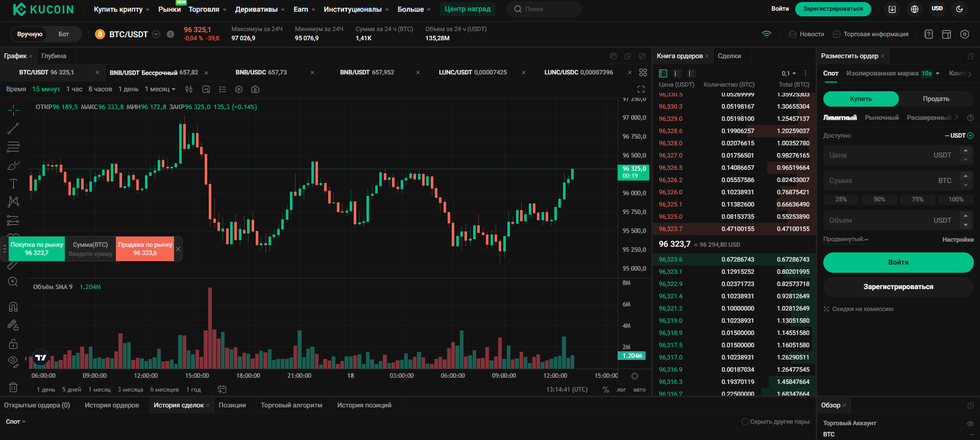Remove drawings with the trash icon

click(13, 387)
